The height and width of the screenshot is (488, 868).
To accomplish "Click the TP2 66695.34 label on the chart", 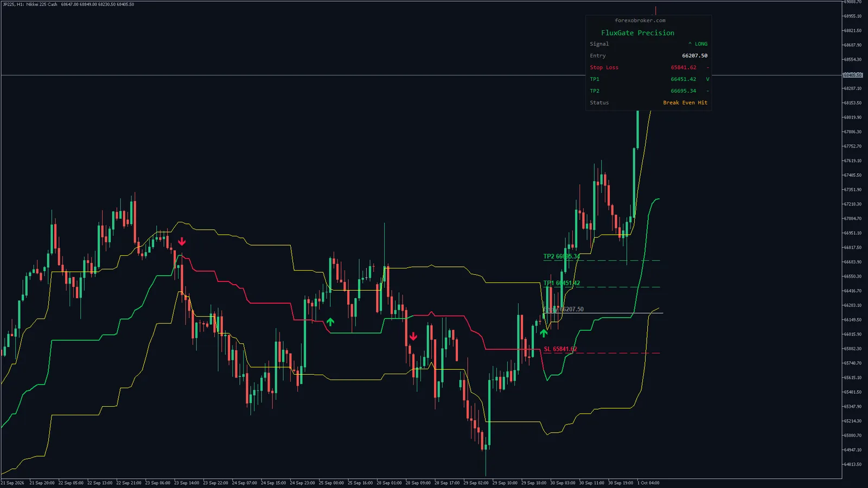I will pyautogui.click(x=561, y=256).
